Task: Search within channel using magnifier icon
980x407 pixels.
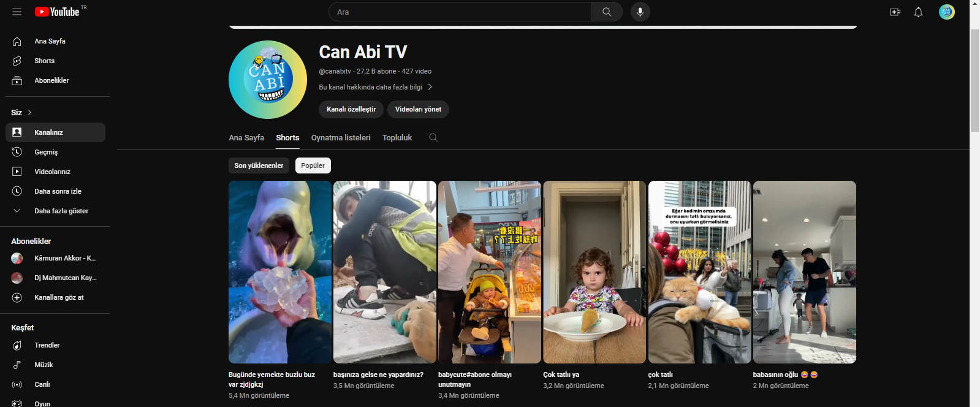Action: (x=433, y=137)
